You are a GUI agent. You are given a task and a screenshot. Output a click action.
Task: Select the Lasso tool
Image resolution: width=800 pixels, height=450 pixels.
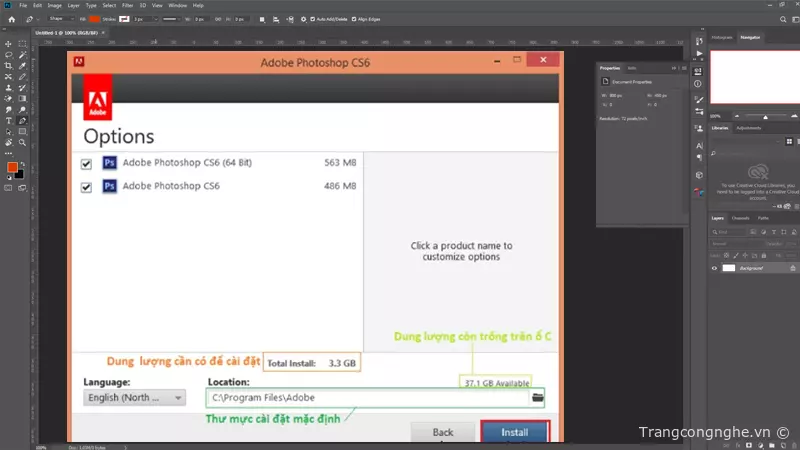coord(8,55)
